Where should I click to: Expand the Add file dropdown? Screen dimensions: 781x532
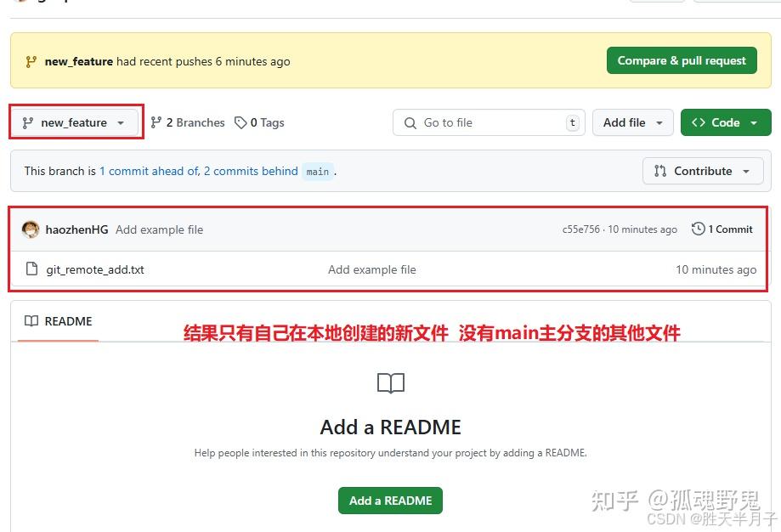[x=632, y=122]
